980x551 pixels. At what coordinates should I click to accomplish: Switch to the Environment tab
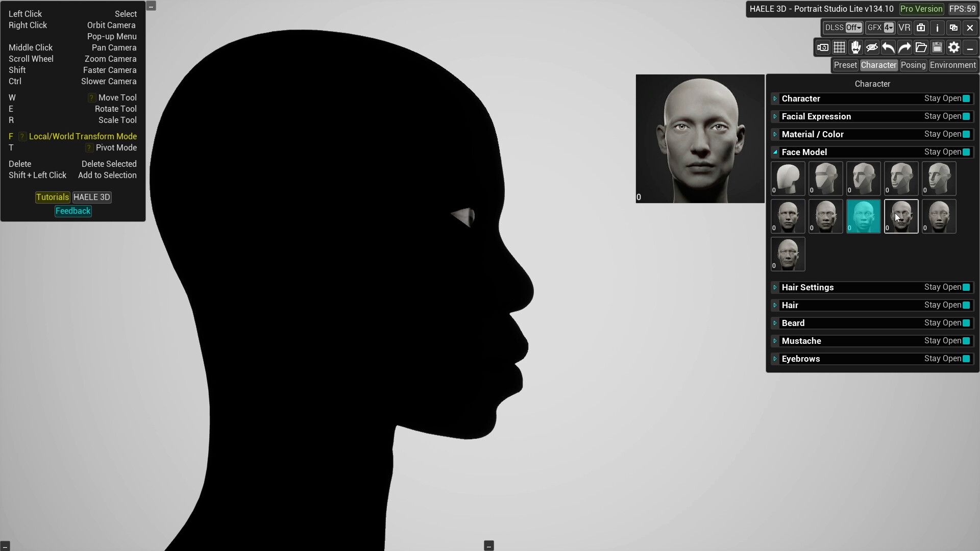coord(953,65)
